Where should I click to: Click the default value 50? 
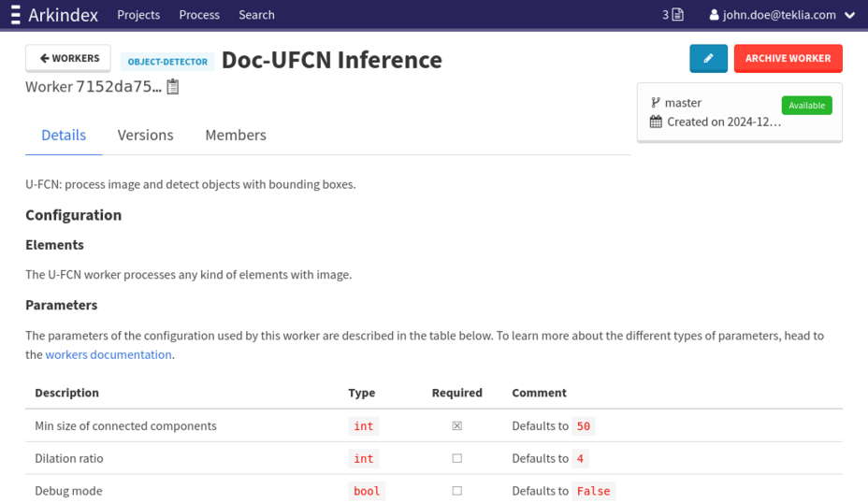tap(584, 426)
